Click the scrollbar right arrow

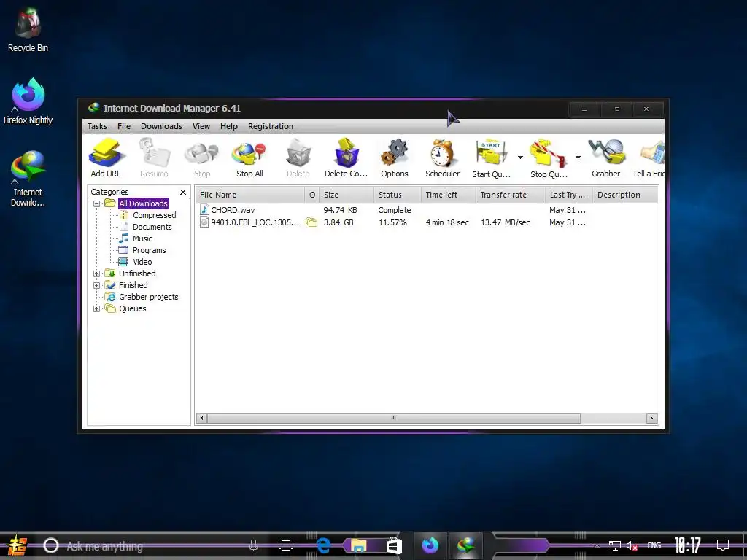pos(651,419)
